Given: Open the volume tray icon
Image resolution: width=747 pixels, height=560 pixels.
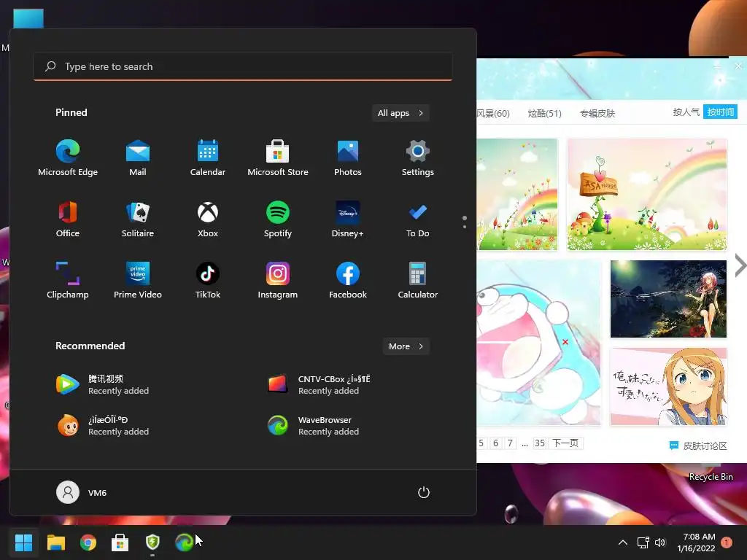Looking at the screenshot, I should 659,542.
